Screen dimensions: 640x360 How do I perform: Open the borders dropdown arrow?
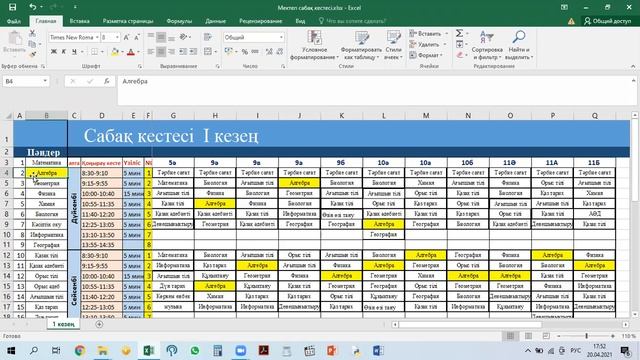102,52
